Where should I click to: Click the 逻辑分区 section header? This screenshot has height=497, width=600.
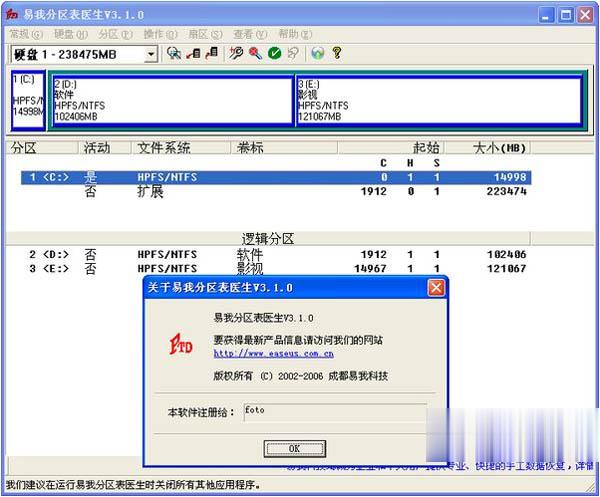point(268,239)
